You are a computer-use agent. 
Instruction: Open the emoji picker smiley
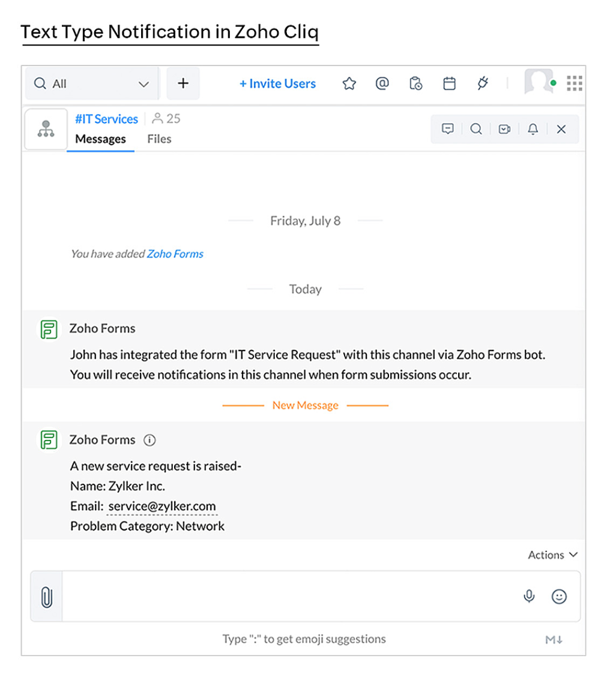(559, 597)
